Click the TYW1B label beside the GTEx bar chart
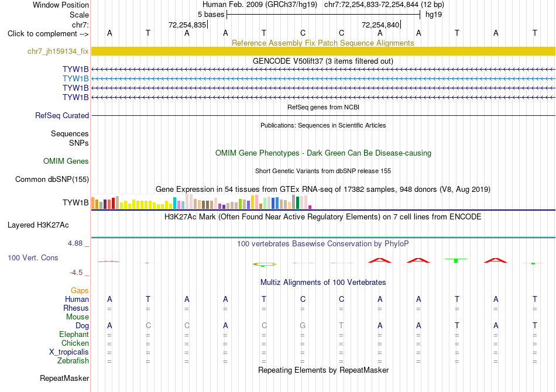Screen dimensions: 556x392 pos(75,202)
